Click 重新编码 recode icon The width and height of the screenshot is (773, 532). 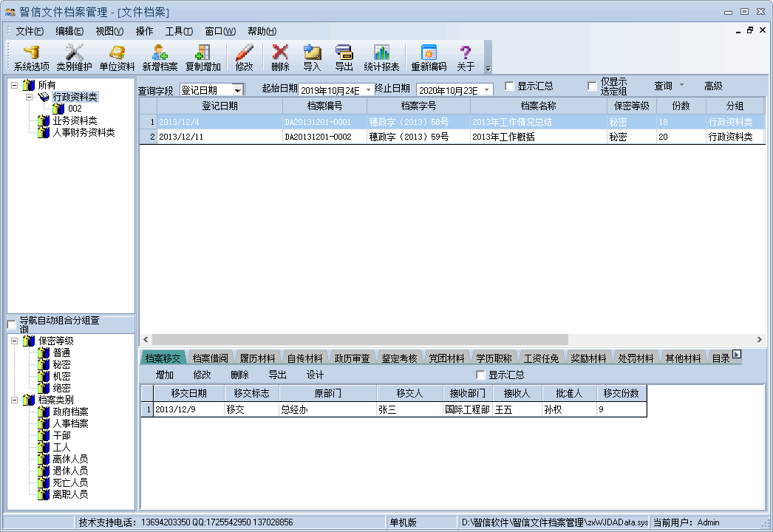pos(429,57)
